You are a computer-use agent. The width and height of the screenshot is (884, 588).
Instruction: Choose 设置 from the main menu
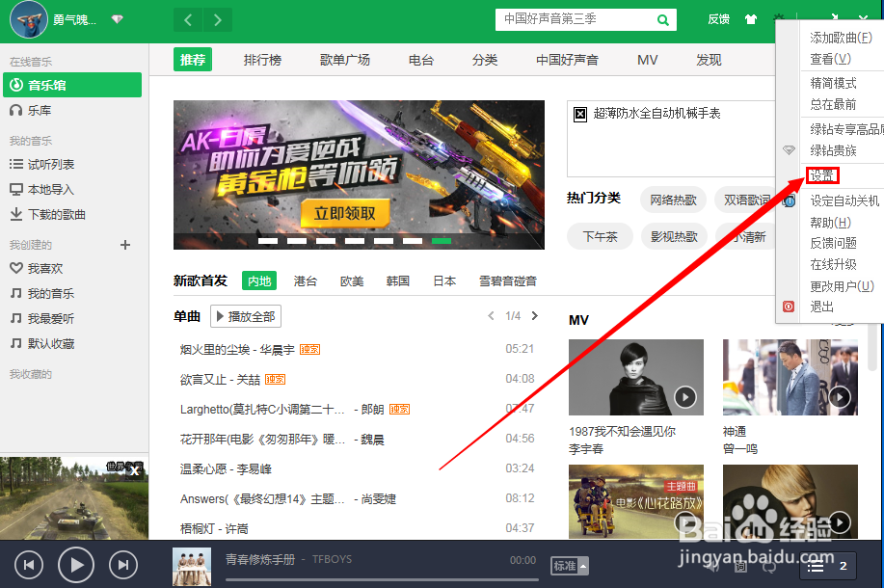pyautogui.click(x=822, y=175)
